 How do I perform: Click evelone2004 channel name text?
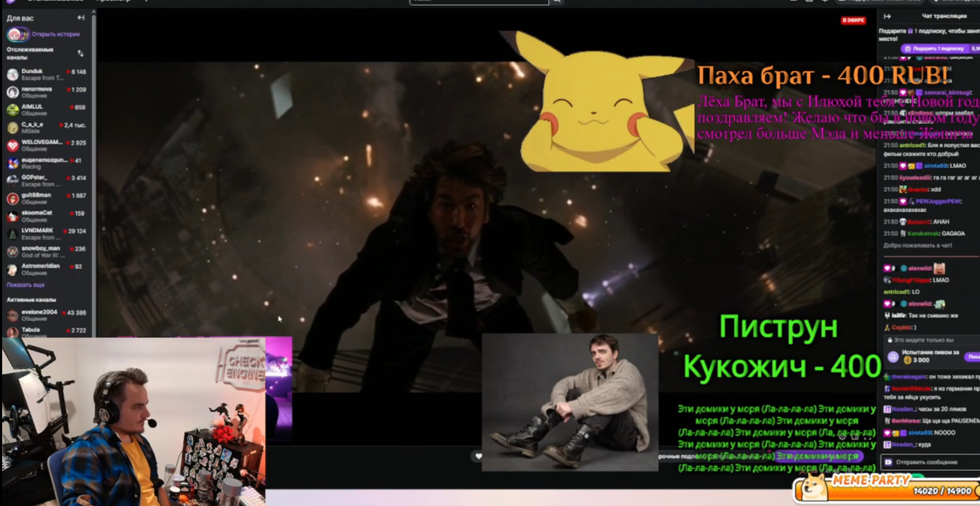40,312
